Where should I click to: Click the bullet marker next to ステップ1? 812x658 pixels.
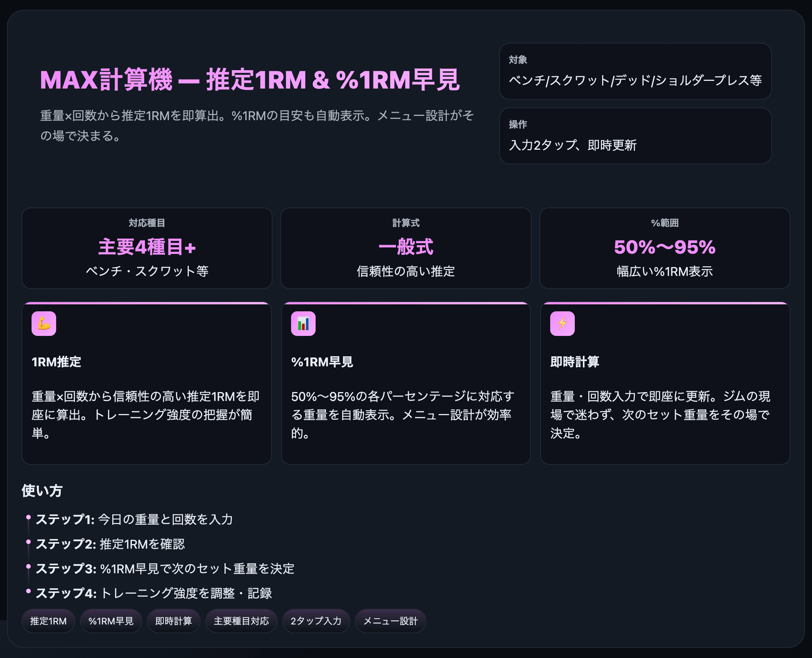tap(29, 517)
